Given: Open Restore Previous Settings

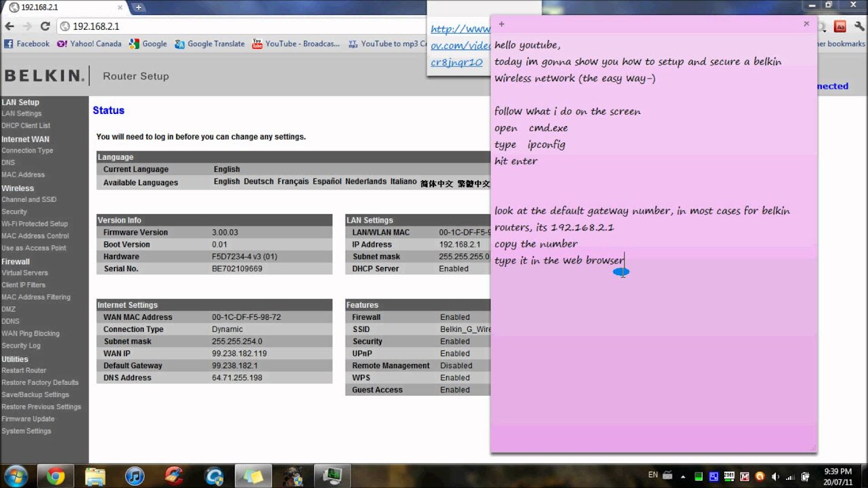Looking at the screenshot, I should pyautogui.click(x=41, y=407).
